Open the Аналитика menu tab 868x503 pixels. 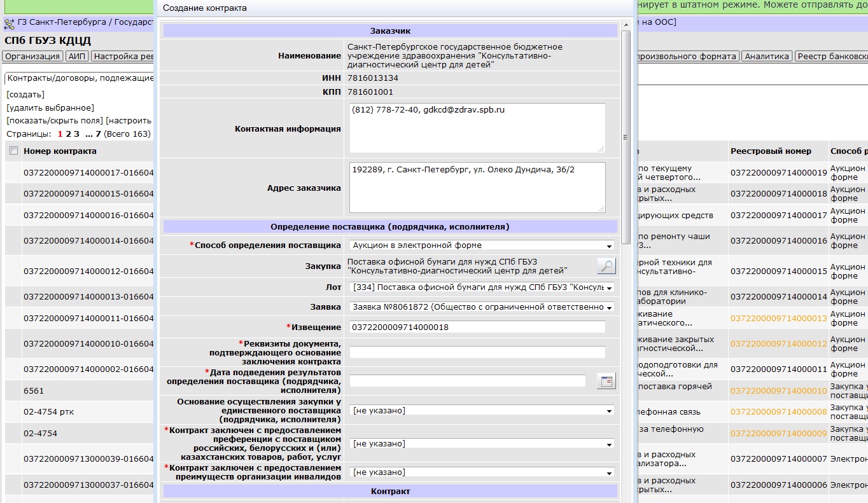click(x=767, y=56)
